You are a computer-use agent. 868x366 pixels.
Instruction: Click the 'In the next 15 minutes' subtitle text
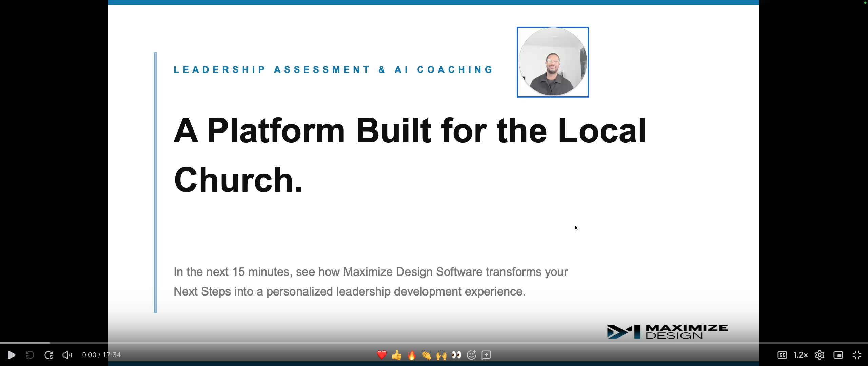[371, 282]
